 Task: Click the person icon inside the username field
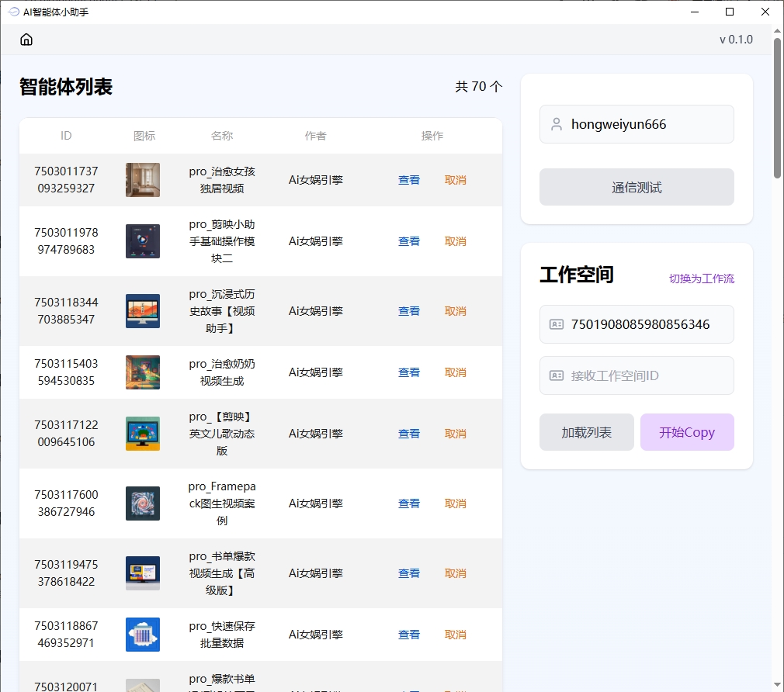point(555,123)
